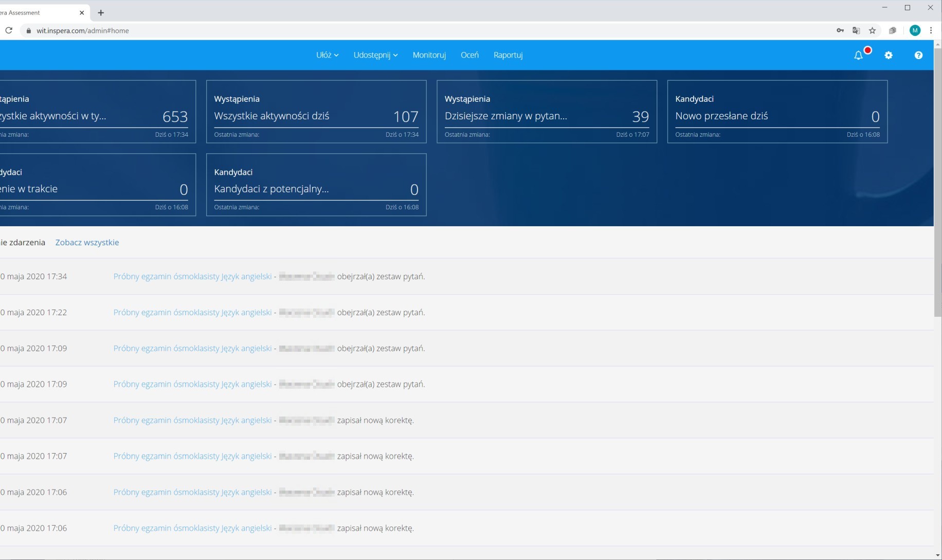The height and width of the screenshot is (560, 942).
Task: Expand the Udostępnij dropdown menu
Action: 375,55
